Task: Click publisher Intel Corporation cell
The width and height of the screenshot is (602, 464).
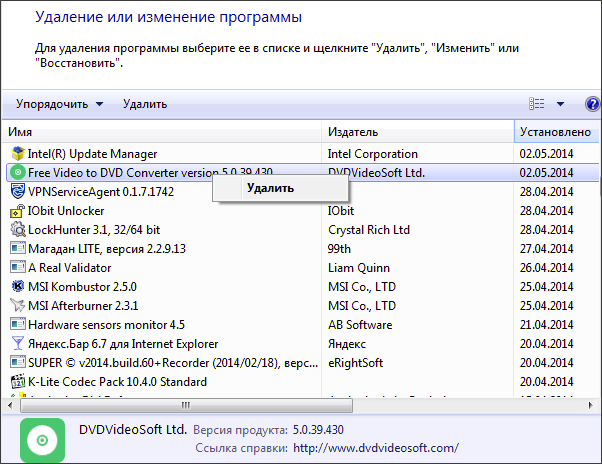Action: (x=372, y=154)
